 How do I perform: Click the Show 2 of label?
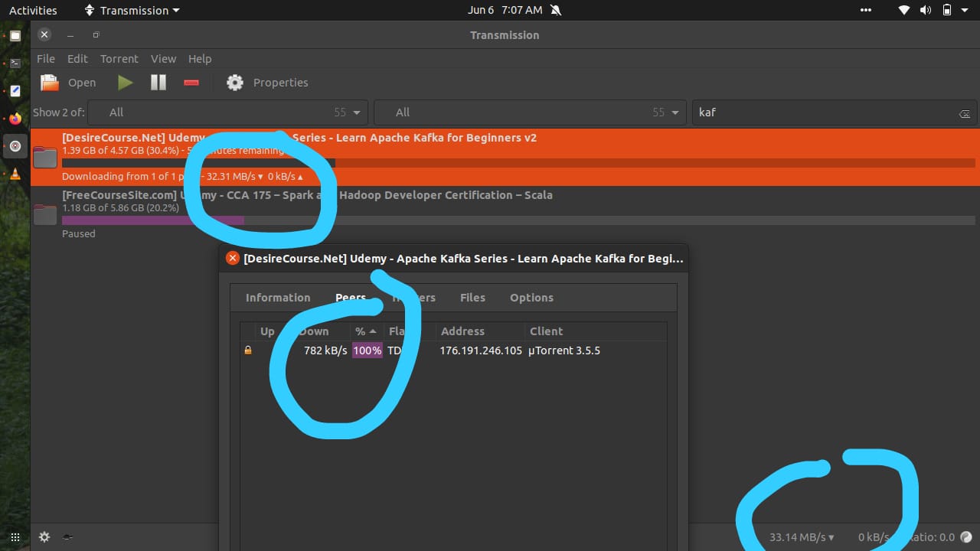coord(59,112)
